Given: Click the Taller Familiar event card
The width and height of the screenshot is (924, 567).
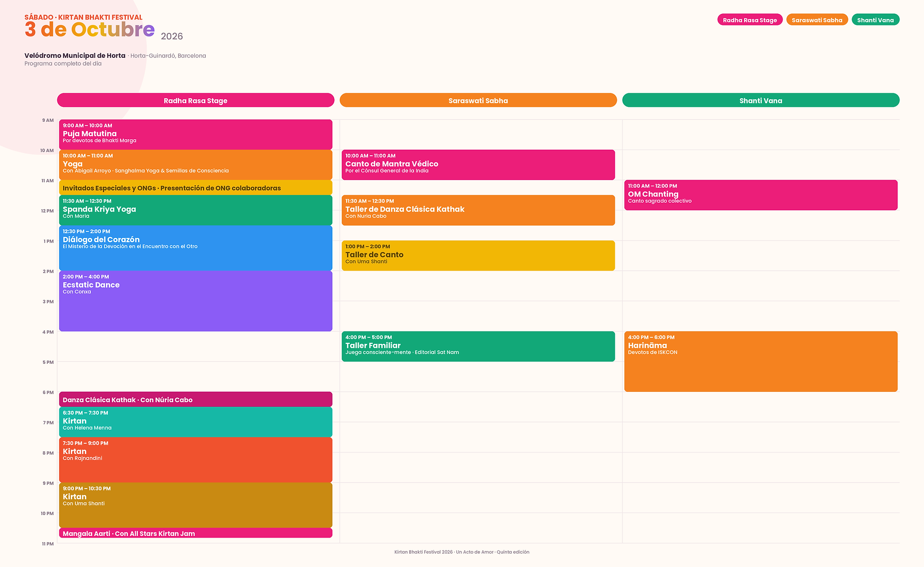Looking at the screenshot, I should coord(478,346).
